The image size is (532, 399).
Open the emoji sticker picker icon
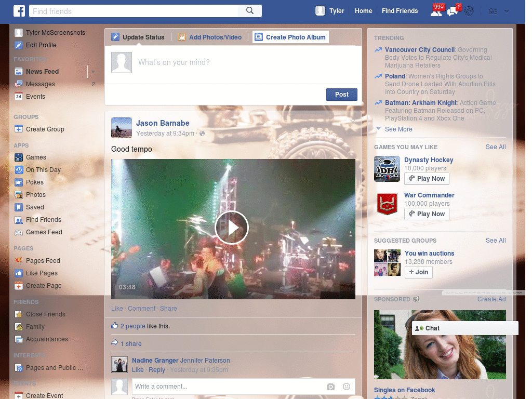click(x=347, y=387)
